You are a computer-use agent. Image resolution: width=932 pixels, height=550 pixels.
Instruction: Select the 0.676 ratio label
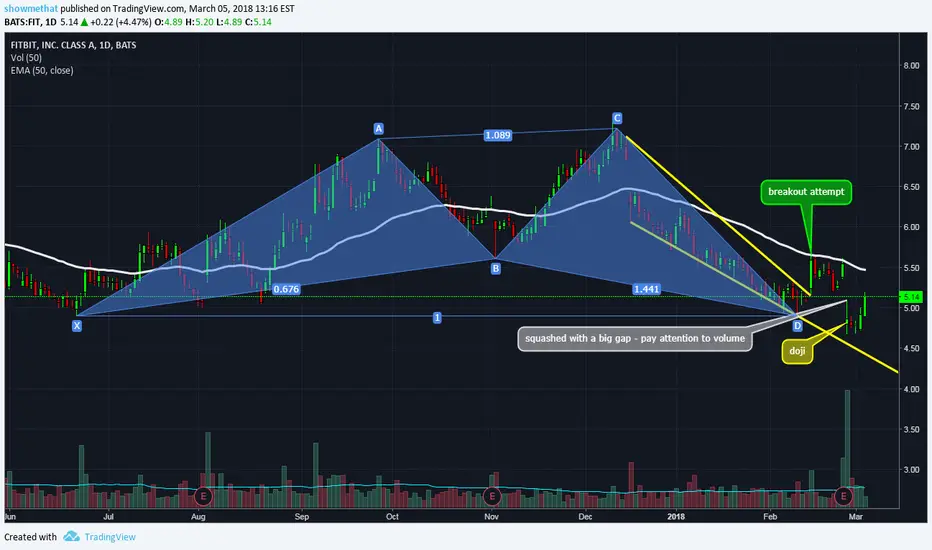pyautogui.click(x=286, y=289)
